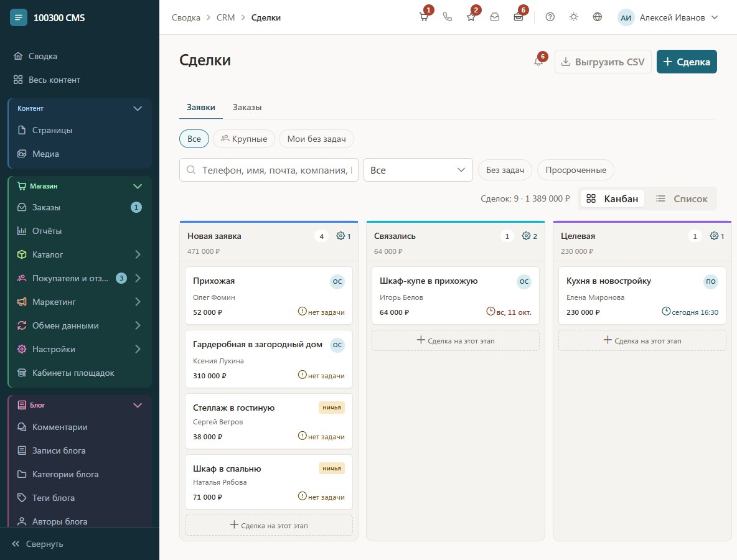737x560 pixels.
Task: Select the Список view
Action: pos(682,198)
